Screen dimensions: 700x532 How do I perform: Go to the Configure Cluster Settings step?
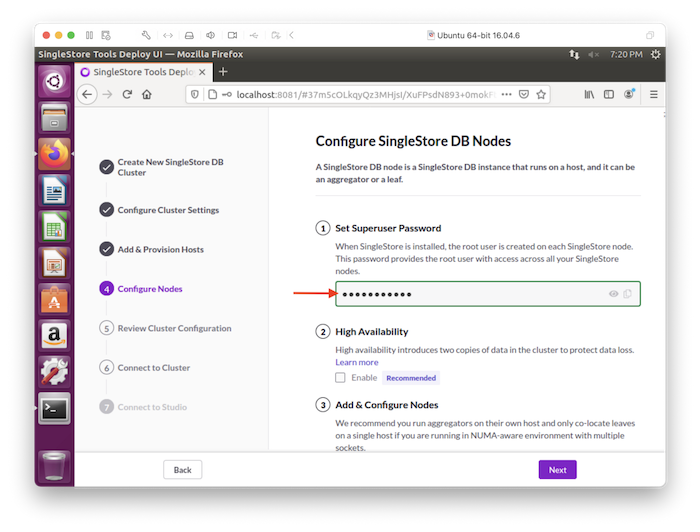167,210
